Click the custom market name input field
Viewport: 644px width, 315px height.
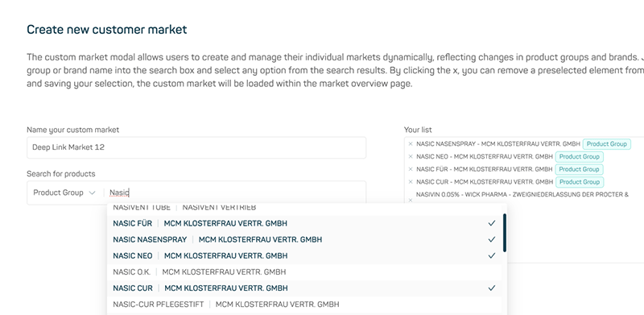(x=196, y=147)
